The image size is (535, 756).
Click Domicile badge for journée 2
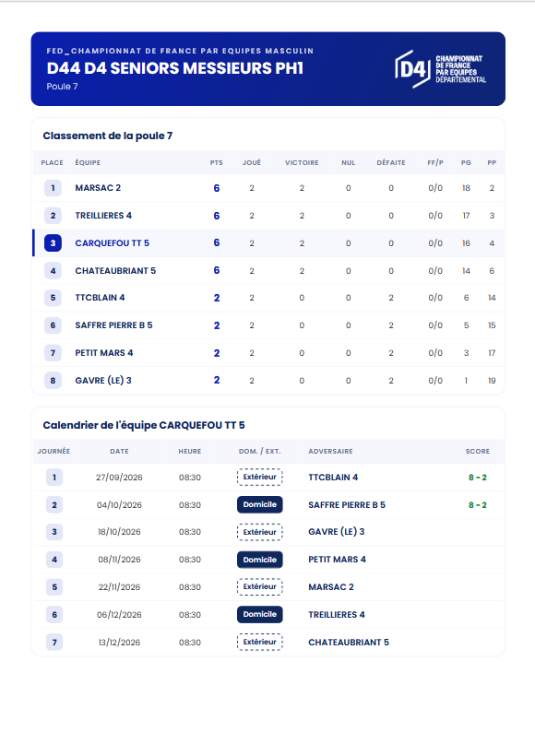(x=259, y=504)
